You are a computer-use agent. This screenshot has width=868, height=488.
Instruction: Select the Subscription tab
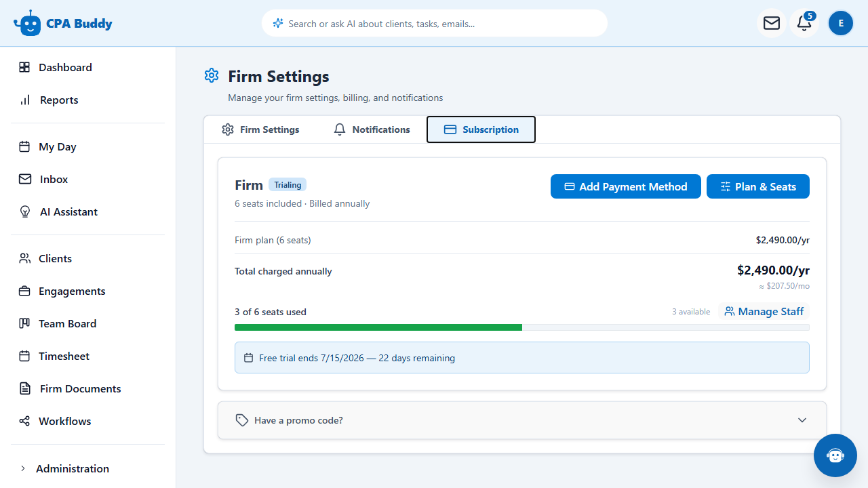tap(481, 129)
